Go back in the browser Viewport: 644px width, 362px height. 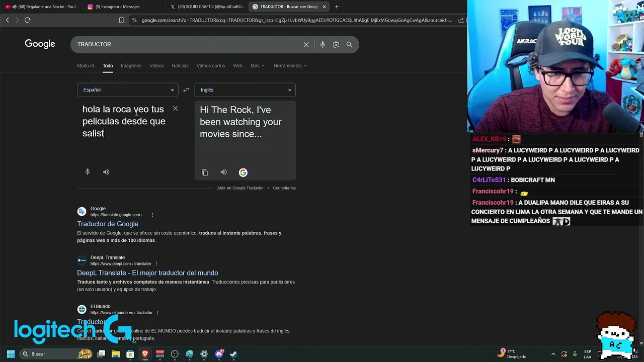(x=7, y=20)
